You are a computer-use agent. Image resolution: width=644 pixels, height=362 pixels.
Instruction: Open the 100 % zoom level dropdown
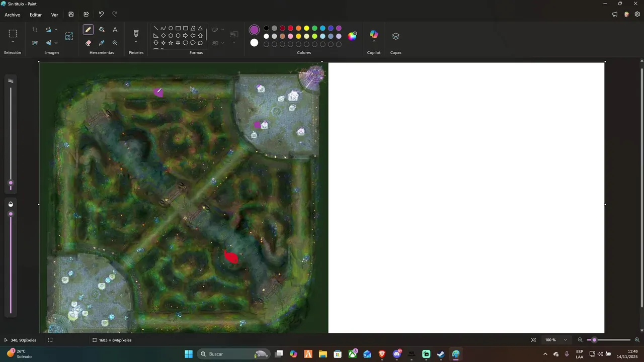(556, 340)
